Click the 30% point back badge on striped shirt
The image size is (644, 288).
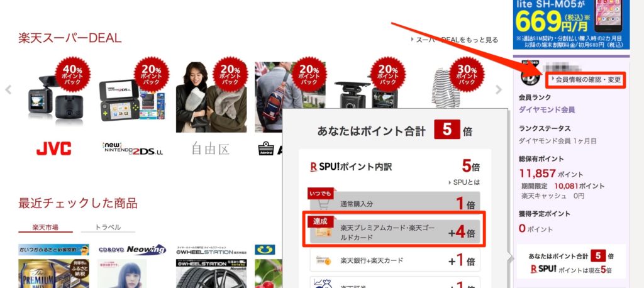pos(467,74)
